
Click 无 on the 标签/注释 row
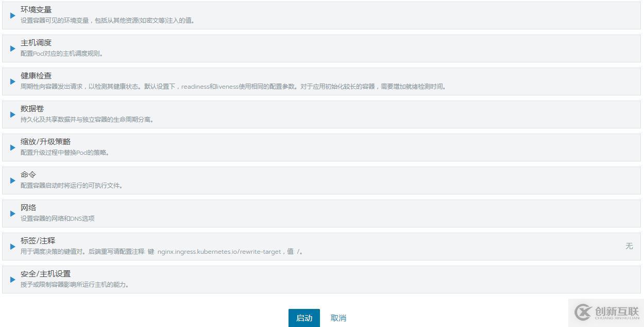(629, 247)
